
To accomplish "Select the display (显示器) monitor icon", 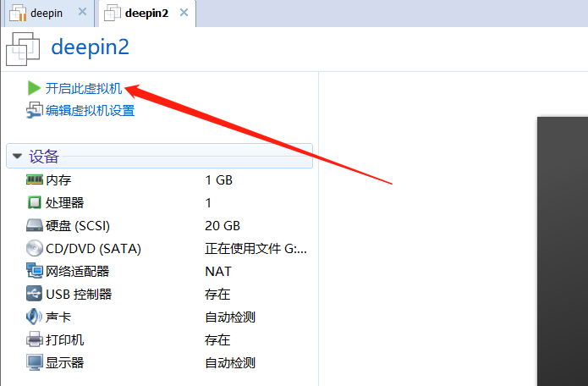I will pyautogui.click(x=35, y=362).
